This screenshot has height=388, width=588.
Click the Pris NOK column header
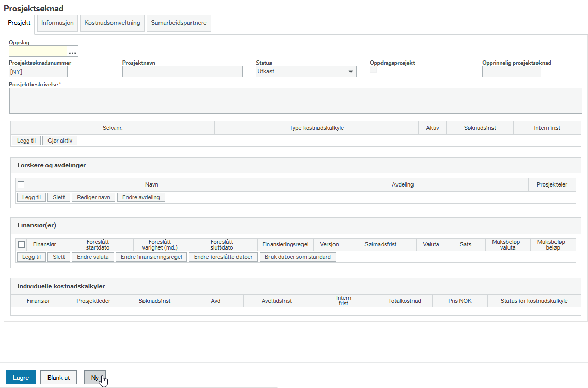(460, 301)
